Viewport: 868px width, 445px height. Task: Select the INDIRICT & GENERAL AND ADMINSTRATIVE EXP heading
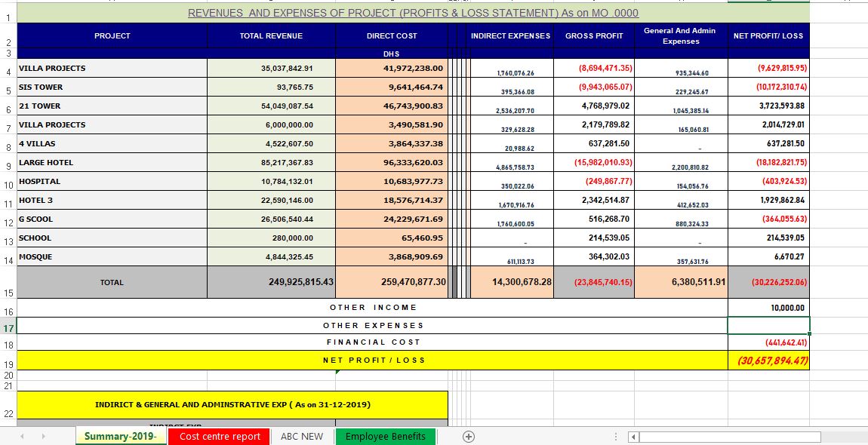click(x=232, y=405)
